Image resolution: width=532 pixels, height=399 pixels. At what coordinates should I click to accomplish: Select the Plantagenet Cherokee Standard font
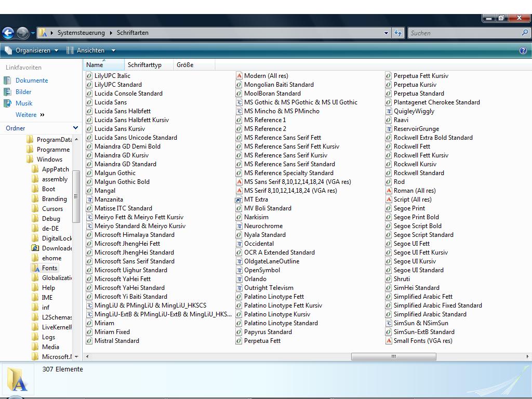[x=436, y=102]
